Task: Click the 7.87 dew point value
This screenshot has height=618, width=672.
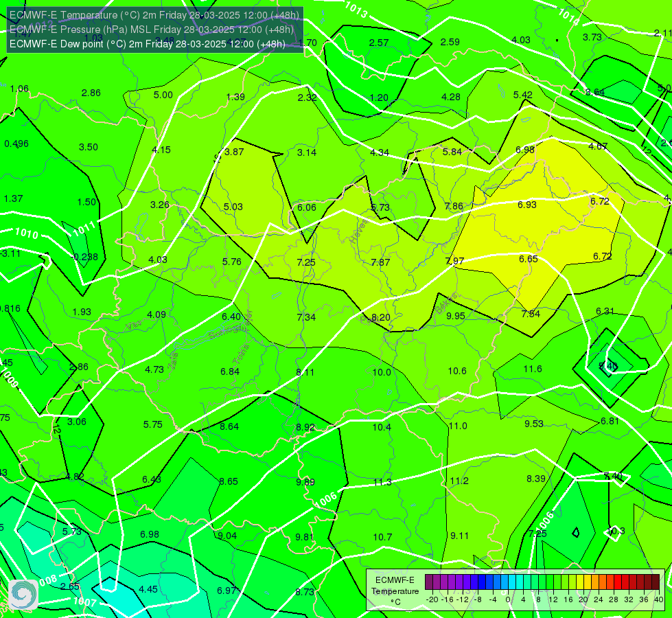Action: pos(380,262)
